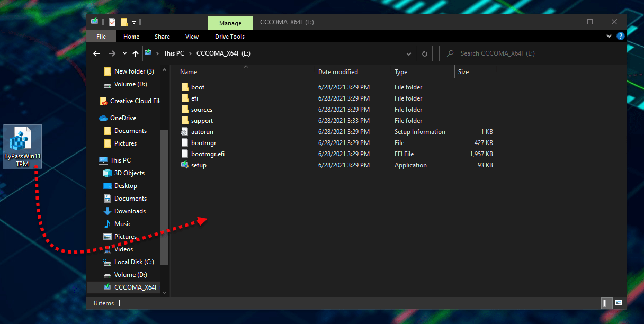This screenshot has height=324, width=644.
Task: Open Creative Cloud Files in the navigation pane
Action: pyautogui.click(x=135, y=101)
